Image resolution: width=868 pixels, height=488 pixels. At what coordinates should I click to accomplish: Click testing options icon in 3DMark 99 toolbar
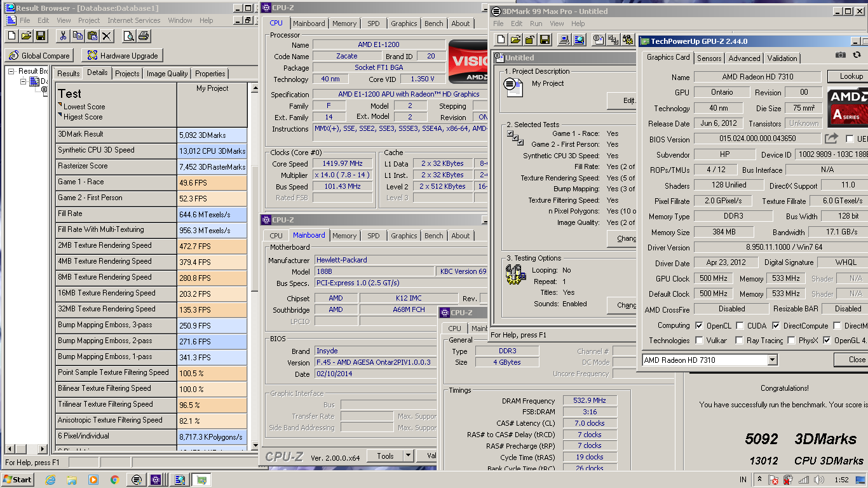(628, 40)
